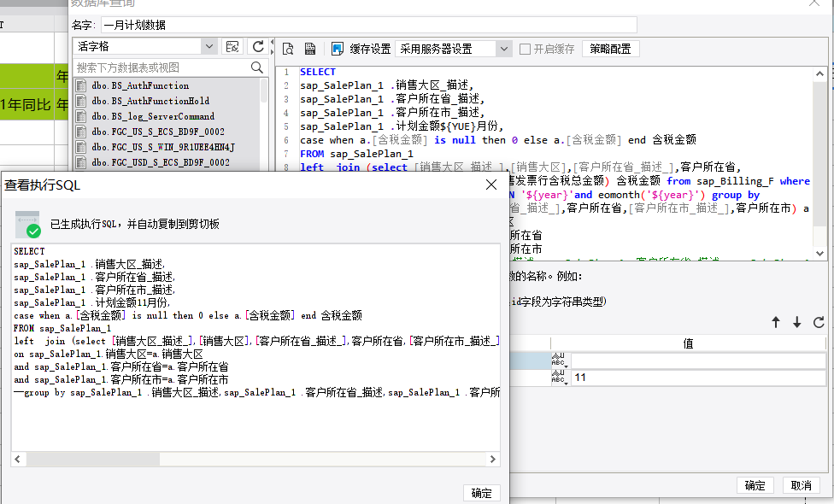Image resolution: width=834 pixels, height=504 pixels.
Task: Click the horizontal scrollbar thumb in 查看执行SQL
Action: (93, 459)
